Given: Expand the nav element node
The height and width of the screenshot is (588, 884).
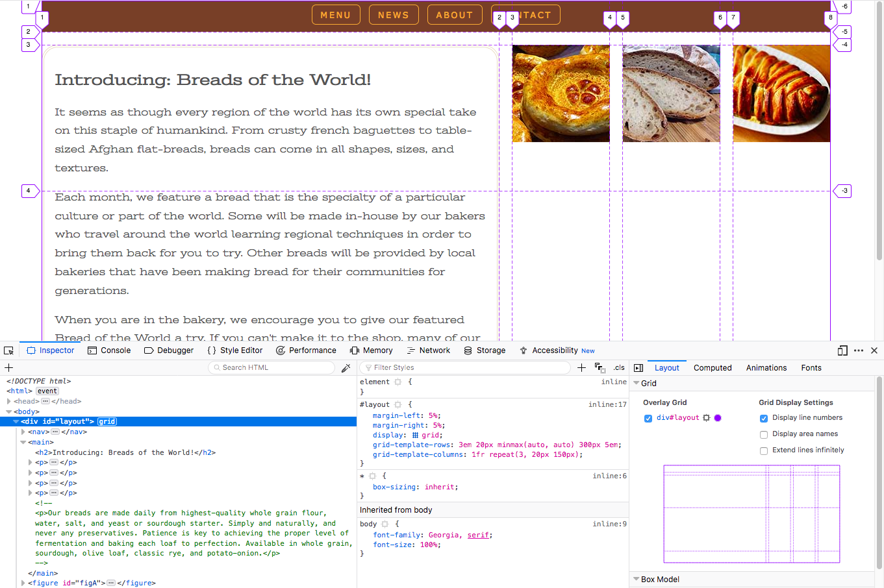Looking at the screenshot, I should [23, 432].
